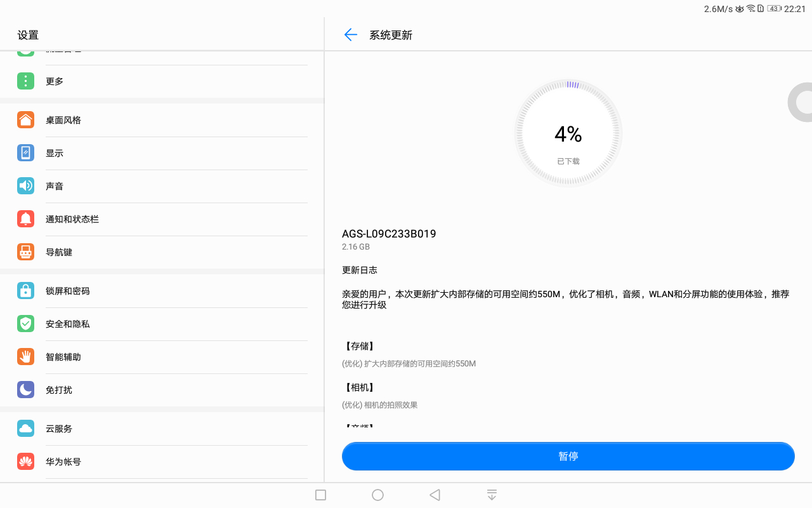The image size is (812, 508).
Task: Tap the 2.16 GB update size text
Action: click(356, 246)
